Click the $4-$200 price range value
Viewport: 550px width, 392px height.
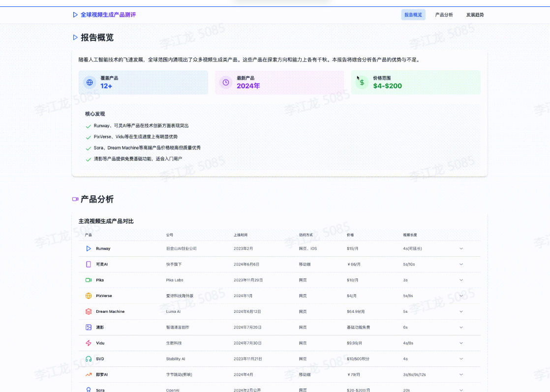pyautogui.click(x=388, y=86)
